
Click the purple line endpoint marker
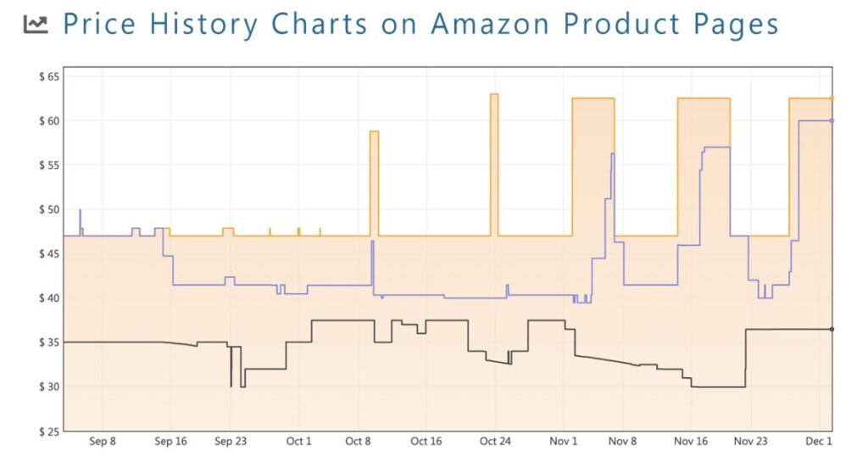coord(832,121)
